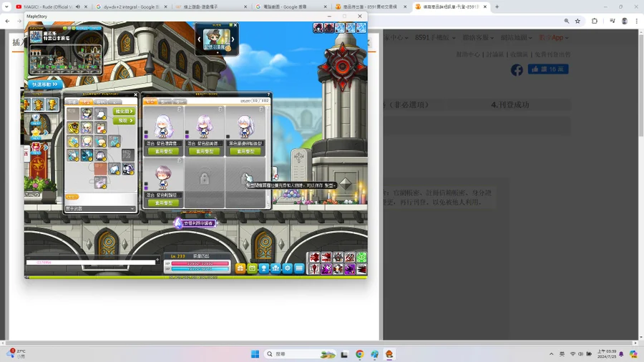Switch to the second tab in Equipment Inventory
This screenshot has width=644, height=362.
click(86, 102)
